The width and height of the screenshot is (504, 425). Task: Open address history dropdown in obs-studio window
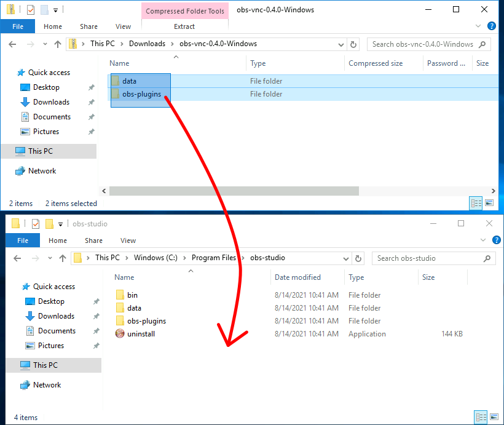point(346,258)
